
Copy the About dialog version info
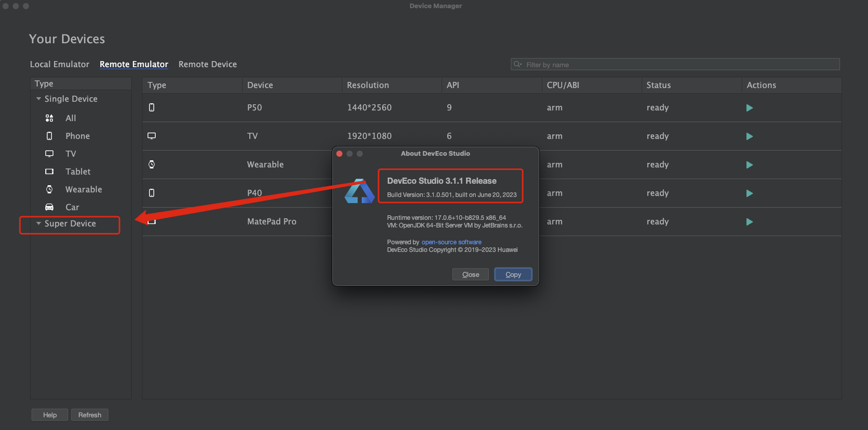pos(513,274)
